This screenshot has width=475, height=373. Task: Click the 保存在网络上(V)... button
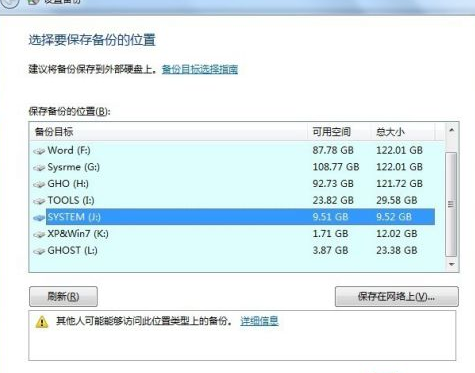(397, 296)
